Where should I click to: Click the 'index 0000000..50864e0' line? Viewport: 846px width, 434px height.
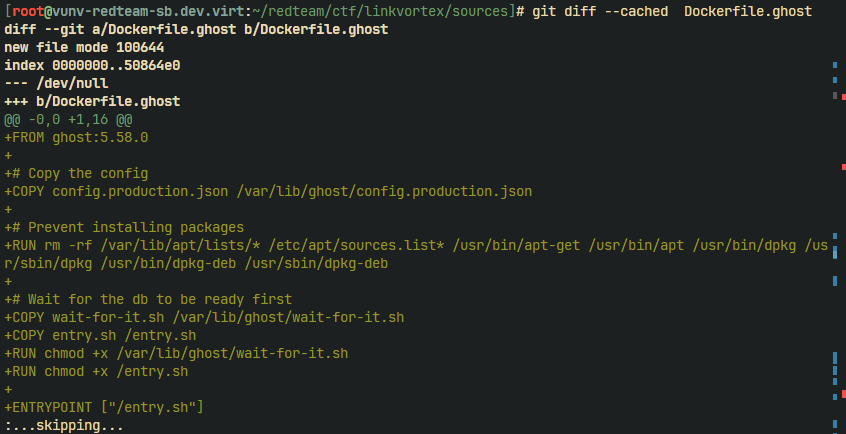pos(92,65)
